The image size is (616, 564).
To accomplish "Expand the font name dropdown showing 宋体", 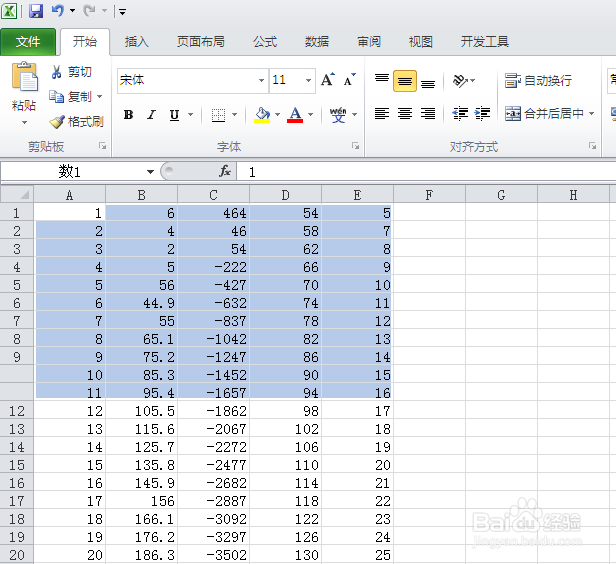I will tap(261, 81).
